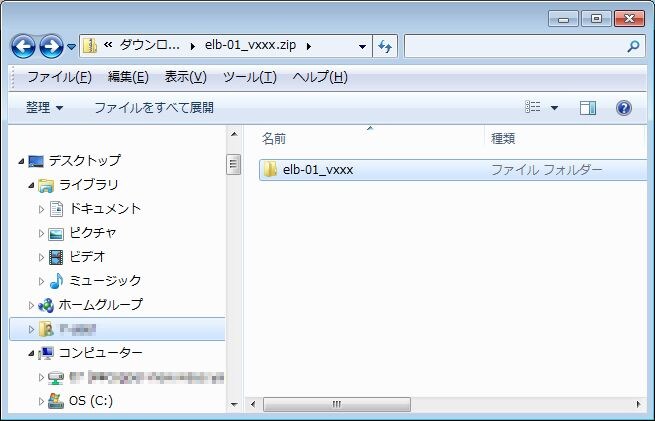Click the Back navigation arrow button
This screenshot has width=655, height=421.
click(x=24, y=46)
